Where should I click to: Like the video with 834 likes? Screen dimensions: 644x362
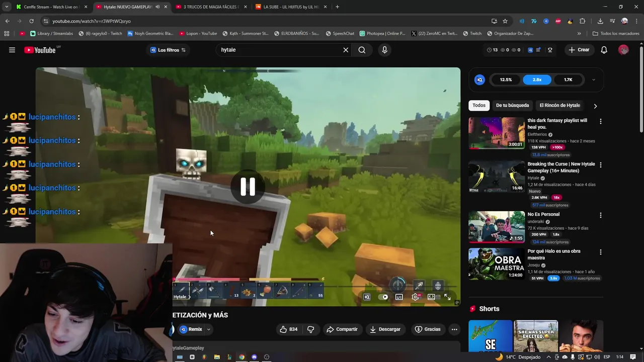(289, 329)
